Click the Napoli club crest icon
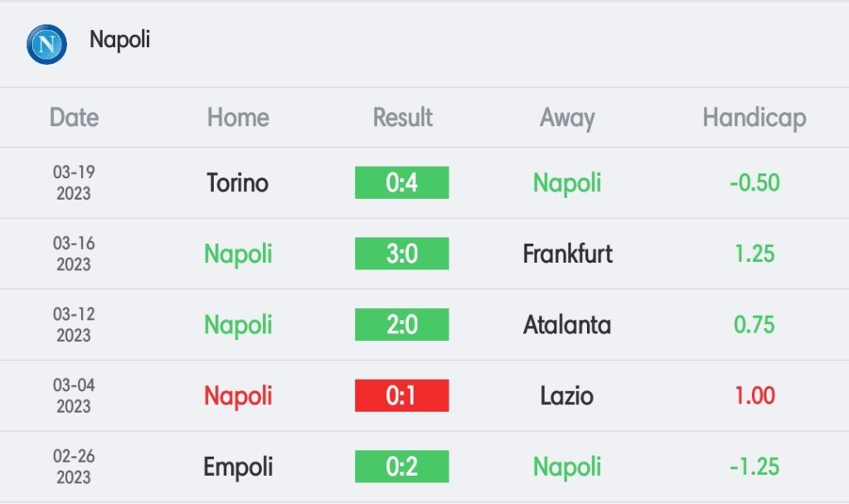 click(46, 45)
